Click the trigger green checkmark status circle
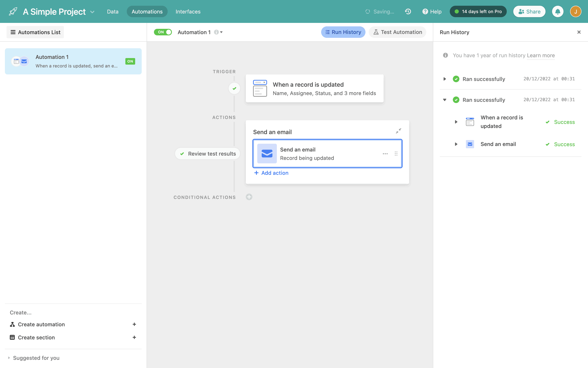This screenshot has width=588, height=368. coord(234,88)
